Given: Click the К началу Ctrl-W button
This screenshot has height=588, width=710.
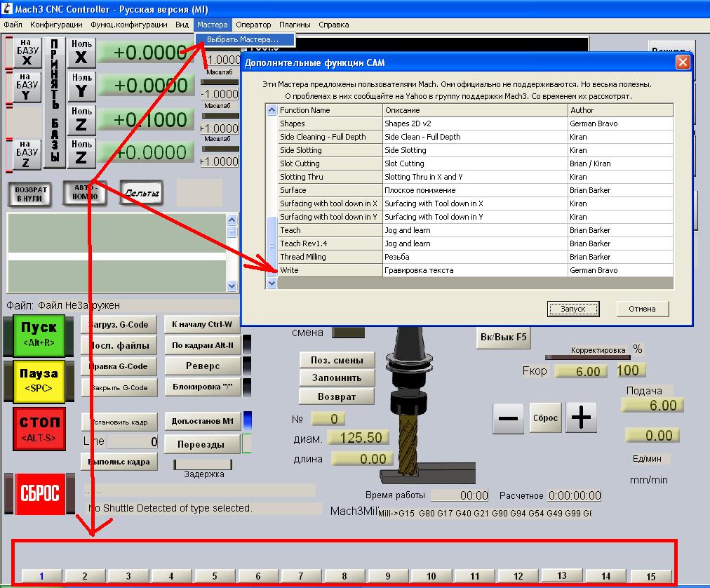Looking at the screenshot, I should coord(202,324).
